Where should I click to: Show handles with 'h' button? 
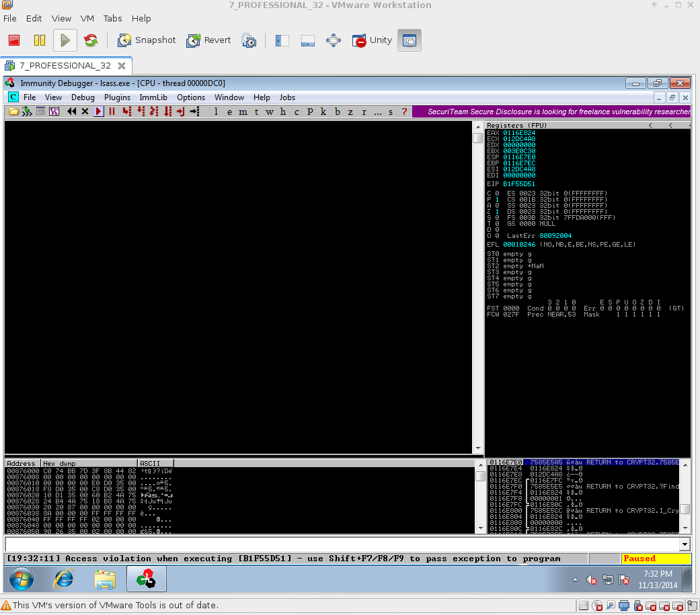283,112
